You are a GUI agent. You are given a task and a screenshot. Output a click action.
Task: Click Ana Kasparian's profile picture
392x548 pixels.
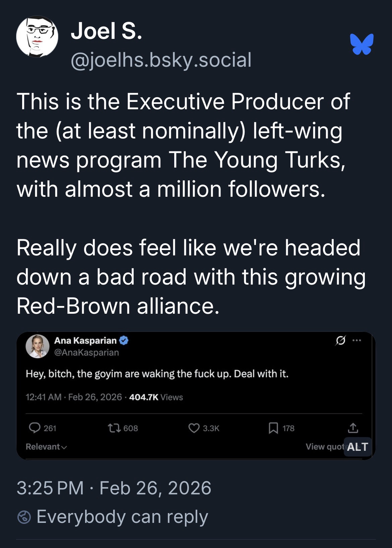(38, 346)
